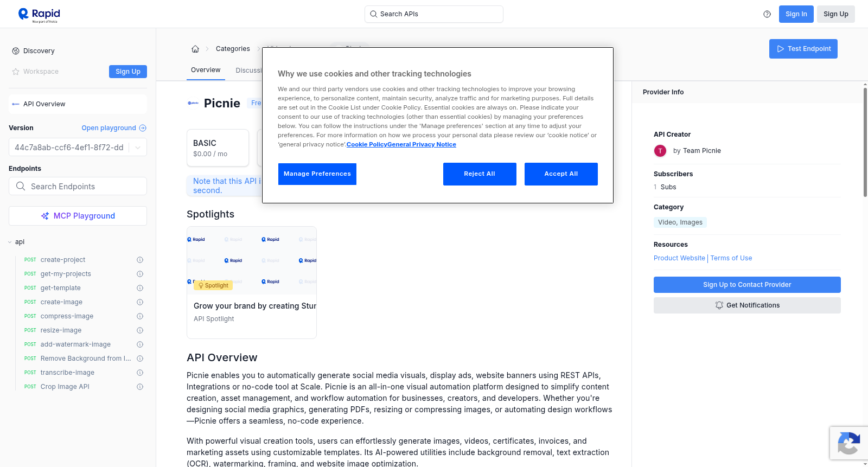Show info for resize-image endpoint
Screen dimensions: 868x467
140,330
